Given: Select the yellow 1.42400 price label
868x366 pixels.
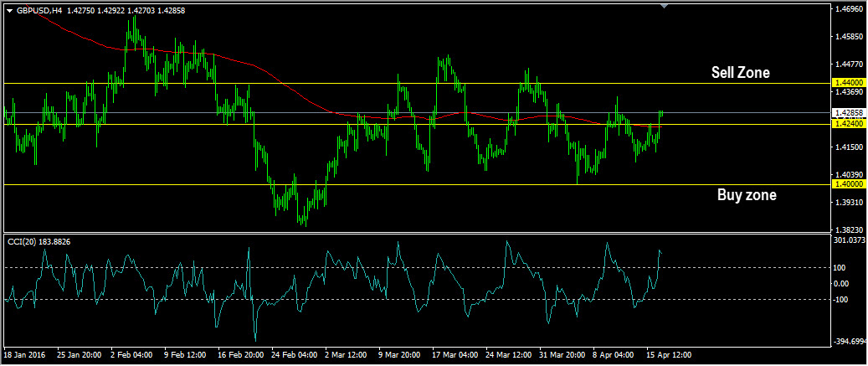Looking at the screenshot, I should tap(848, 123).
